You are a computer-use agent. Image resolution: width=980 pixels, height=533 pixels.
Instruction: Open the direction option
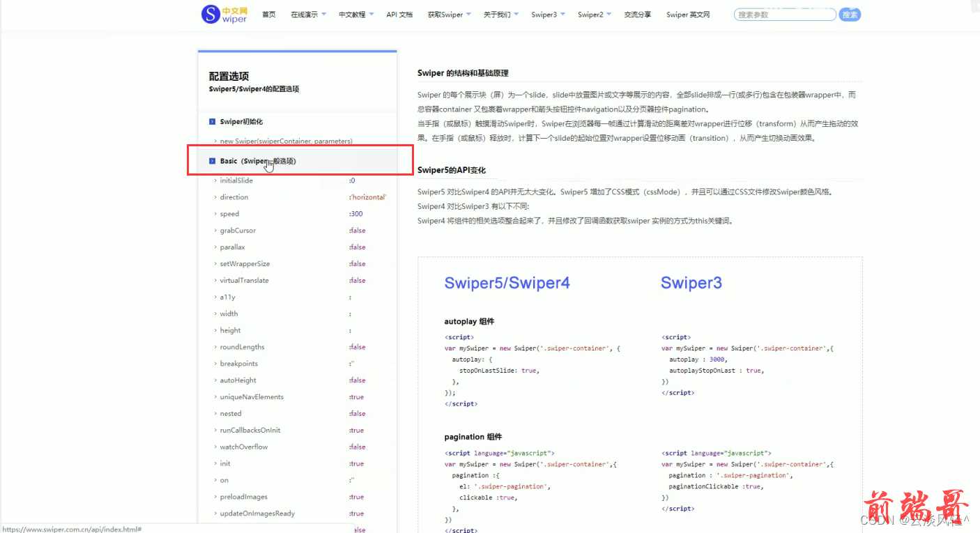234,197
